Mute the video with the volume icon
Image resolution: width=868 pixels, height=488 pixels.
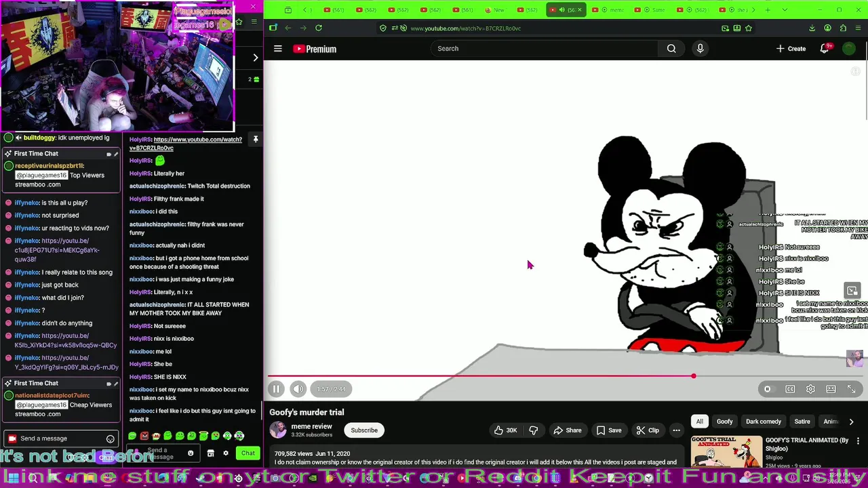coord(298,389)
